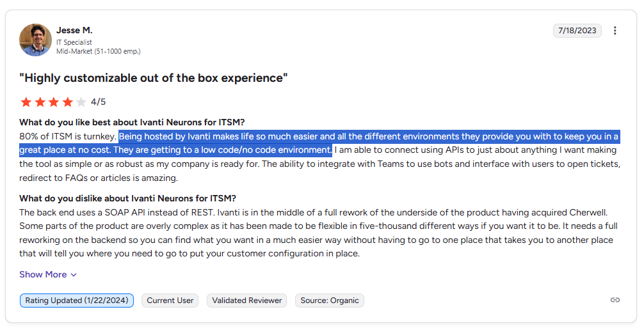Click the 4/5 rating score

pyautogui.click(x=98, y=102)
